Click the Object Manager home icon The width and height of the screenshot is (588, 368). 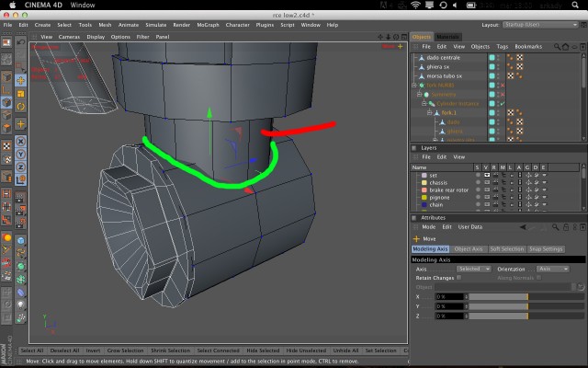(565, 47)
